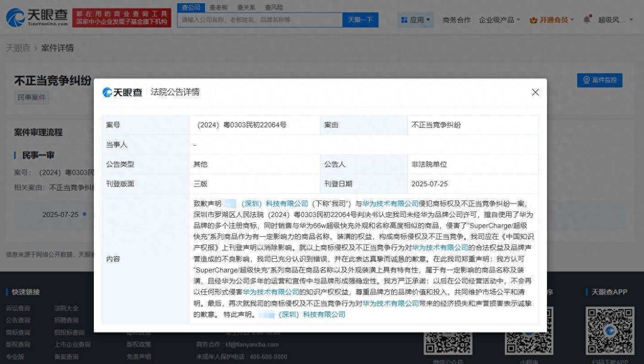This screenshot has height=364, width=644.
Task: Click the 民事一审 section heading
Action: click(38, 155)
